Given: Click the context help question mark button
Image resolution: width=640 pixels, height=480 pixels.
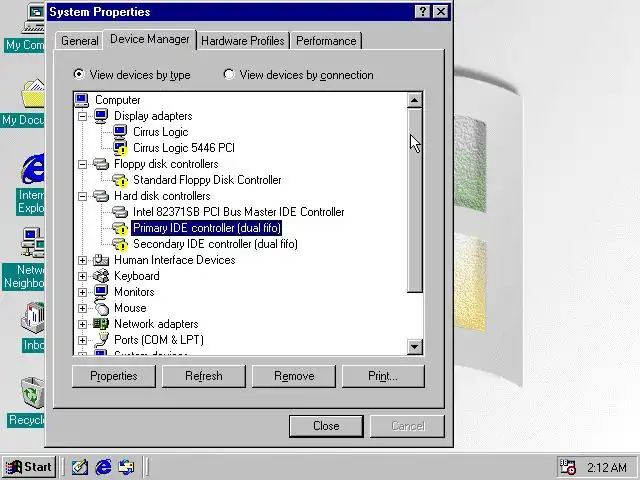Looking at the screenshot, I should point(423,11).
